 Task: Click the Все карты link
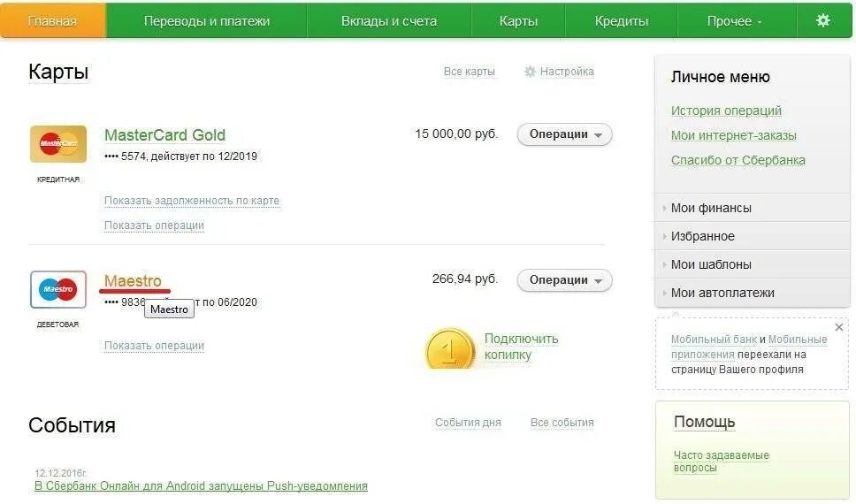[469, 72]
